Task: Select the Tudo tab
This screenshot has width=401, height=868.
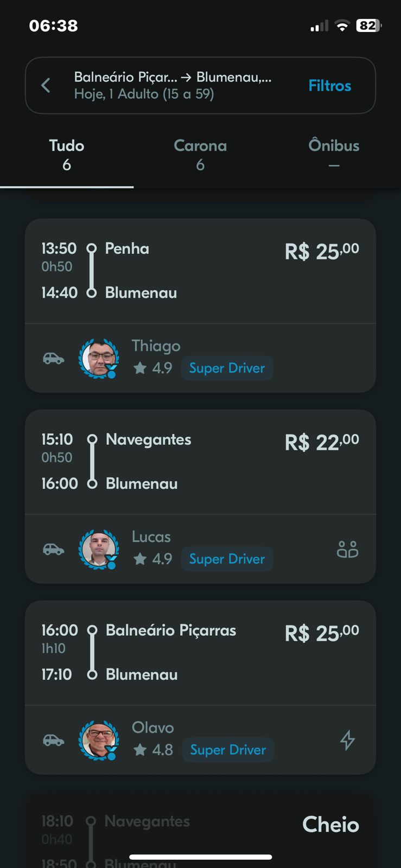Action: [x=67, y=155]
